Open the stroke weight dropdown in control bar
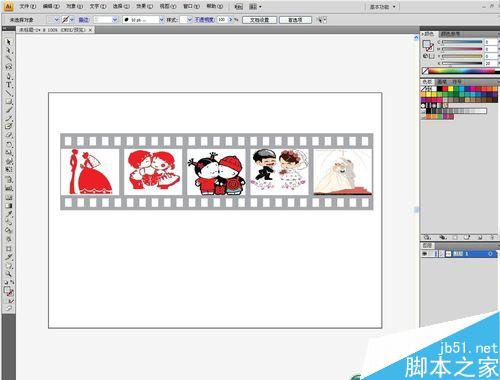 pos(115,20)
